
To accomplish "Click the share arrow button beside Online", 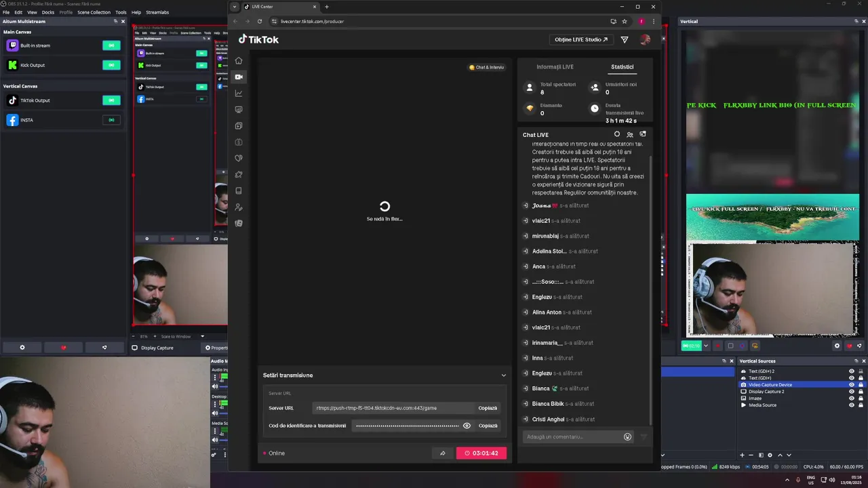I will (x=442, y=453).
